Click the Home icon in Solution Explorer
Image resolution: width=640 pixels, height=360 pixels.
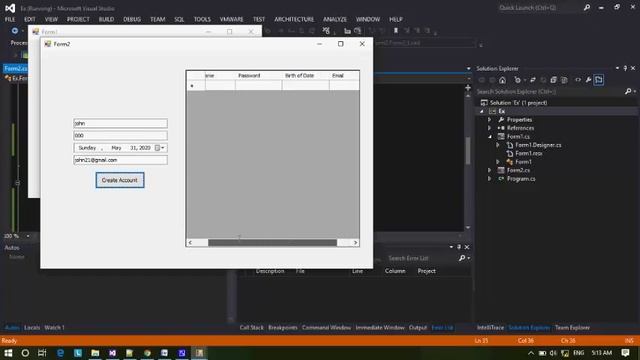tap(502, 80)
